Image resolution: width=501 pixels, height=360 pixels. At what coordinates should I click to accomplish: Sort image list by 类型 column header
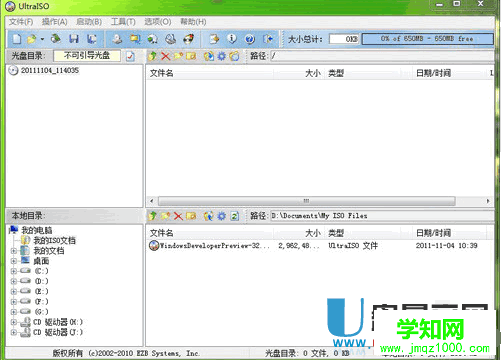[368, 73]
